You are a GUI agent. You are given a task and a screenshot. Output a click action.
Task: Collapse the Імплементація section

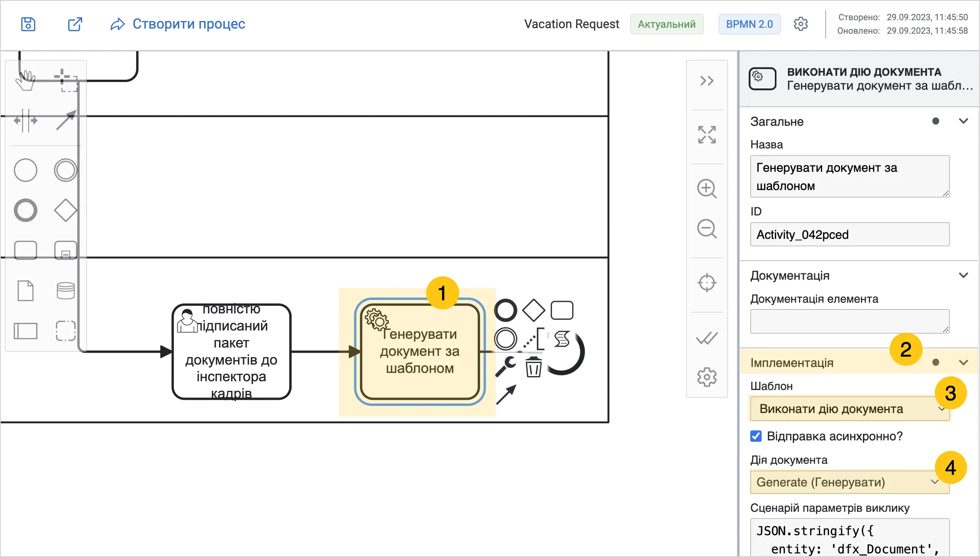(963, 362)
